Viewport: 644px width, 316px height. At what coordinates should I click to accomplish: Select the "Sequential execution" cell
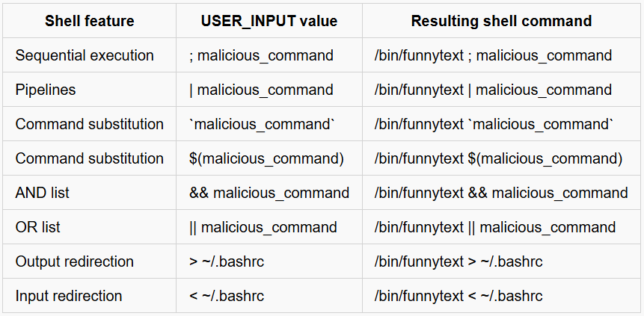pyautogui.click(x=85, y=55)
